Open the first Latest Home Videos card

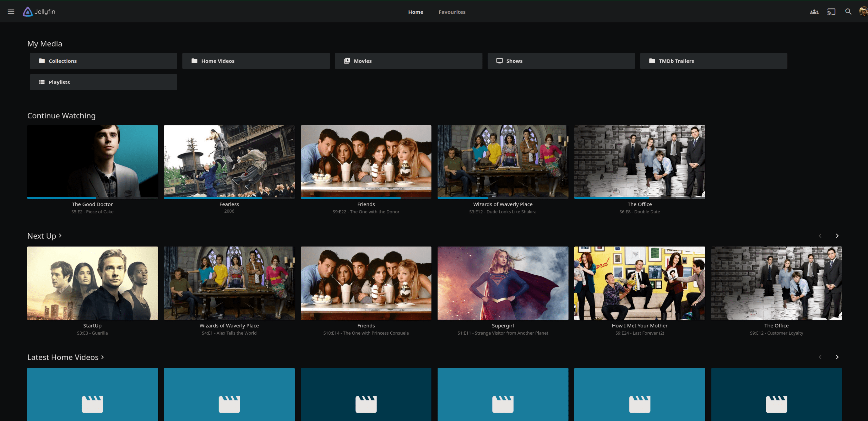click(92, 394)
